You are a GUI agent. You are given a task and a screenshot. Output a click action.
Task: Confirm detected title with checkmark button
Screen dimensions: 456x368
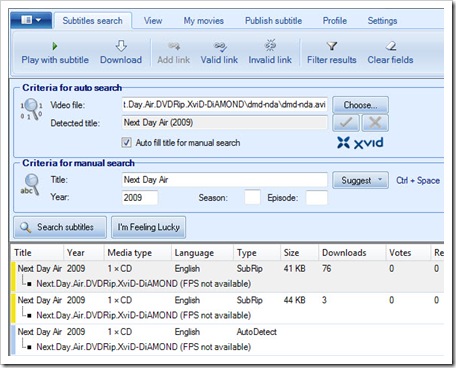pyautogui.click(x=346, y=123)
